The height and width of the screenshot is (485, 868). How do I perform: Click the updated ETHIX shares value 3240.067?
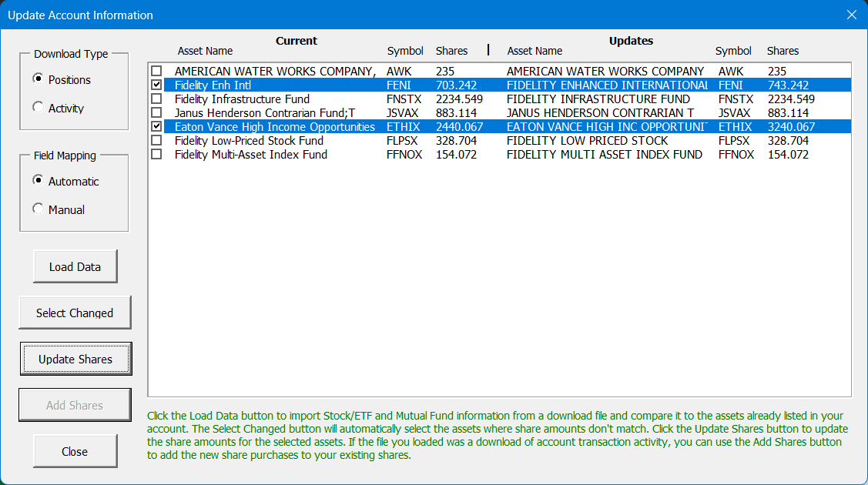tap(792, 127)
